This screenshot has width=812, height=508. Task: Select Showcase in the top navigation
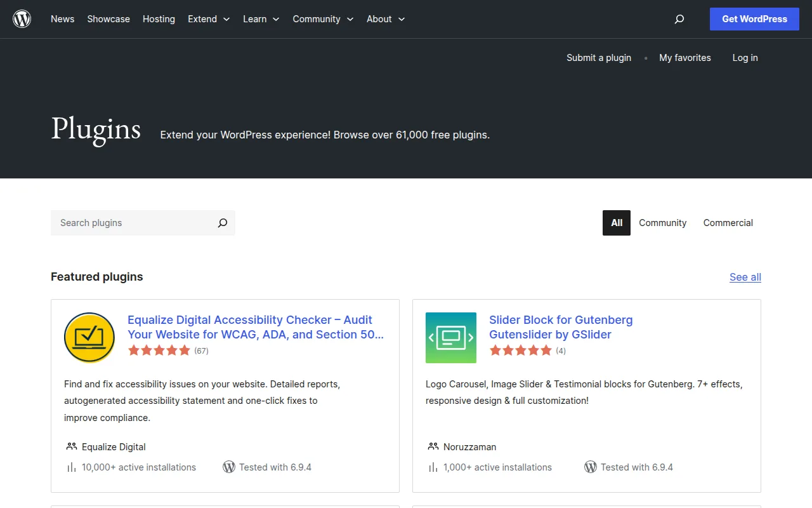pos(108,19)
